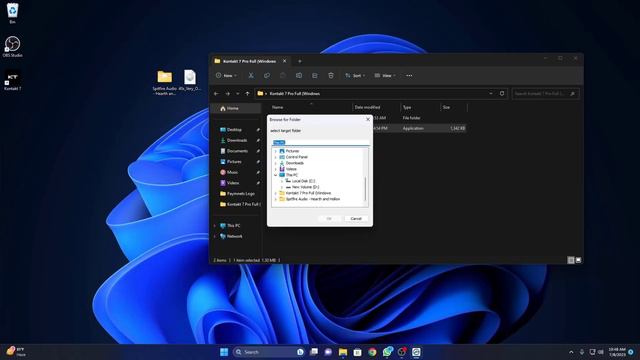Select Spitfire Audio folder on desktop
The width and height of the screenshot is (640, 360).
(164, 83)
